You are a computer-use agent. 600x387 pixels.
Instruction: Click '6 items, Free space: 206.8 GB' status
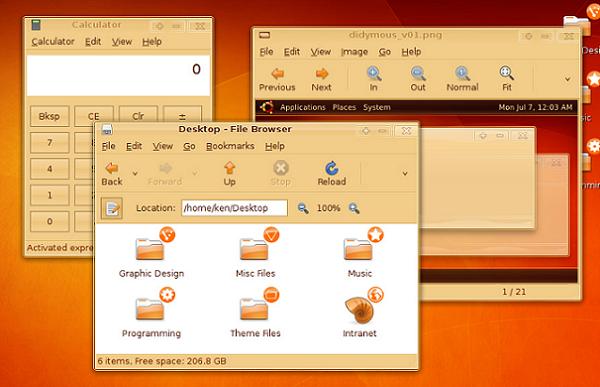162,361
